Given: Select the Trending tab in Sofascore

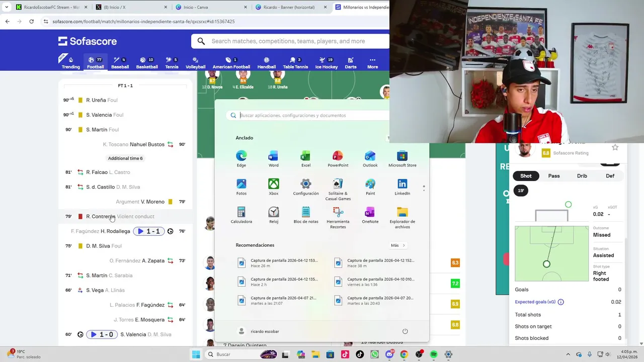Looking at the screenshot, I should (70, 63).
